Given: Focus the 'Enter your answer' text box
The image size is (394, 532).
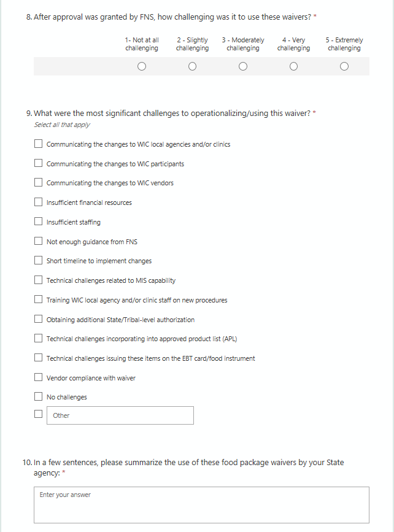Looking at the screenshot, I should tap(201, 504).
